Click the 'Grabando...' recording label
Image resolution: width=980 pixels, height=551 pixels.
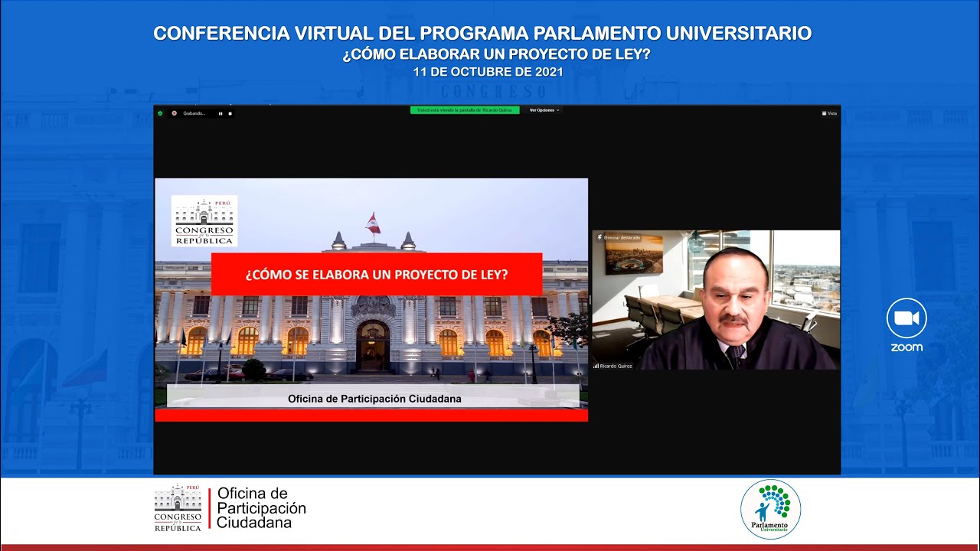(194, 113)
